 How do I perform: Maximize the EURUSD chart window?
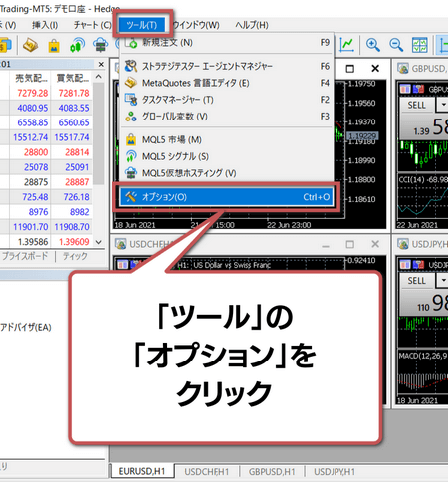pyautogui.click(x=350, y=69)
